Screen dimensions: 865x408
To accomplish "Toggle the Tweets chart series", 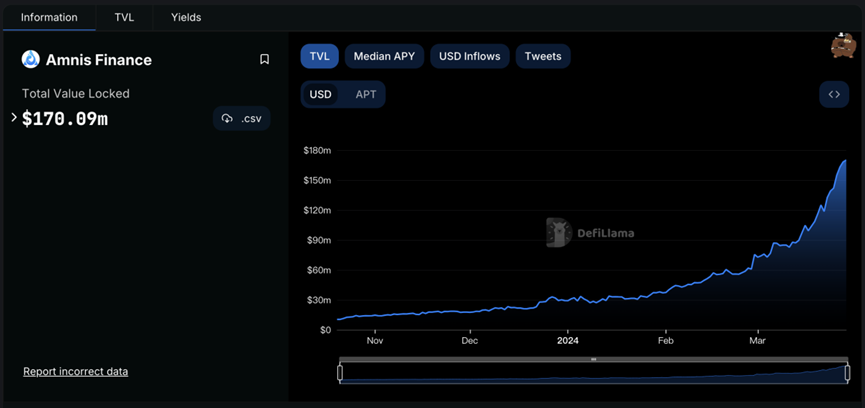I will pyautogui.click(x=543, y=56).
